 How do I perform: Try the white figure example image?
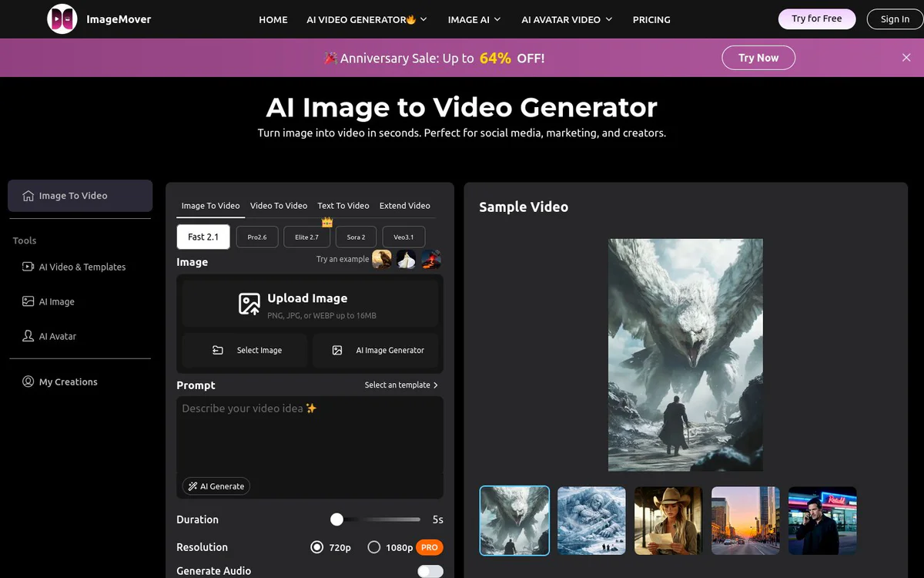[407, 259]
